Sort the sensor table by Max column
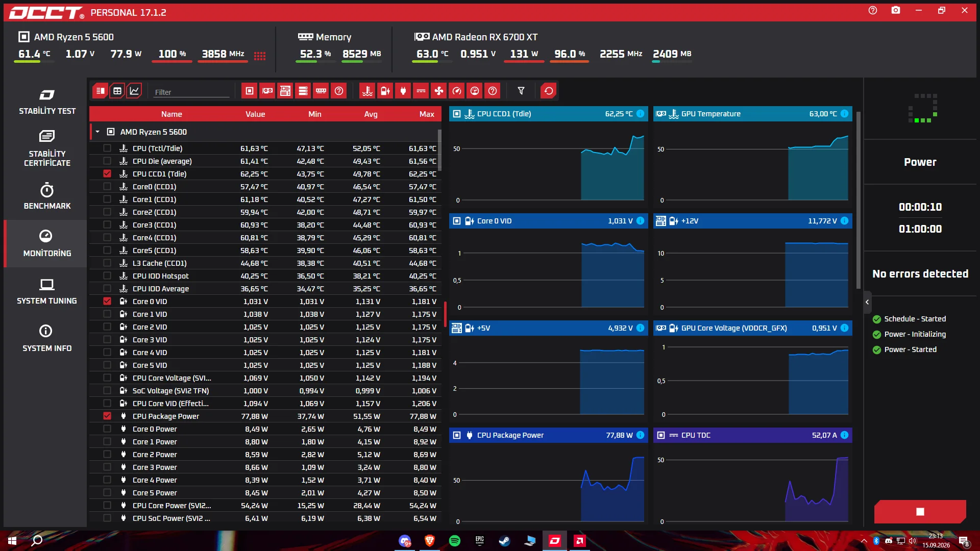 (427, 114)
